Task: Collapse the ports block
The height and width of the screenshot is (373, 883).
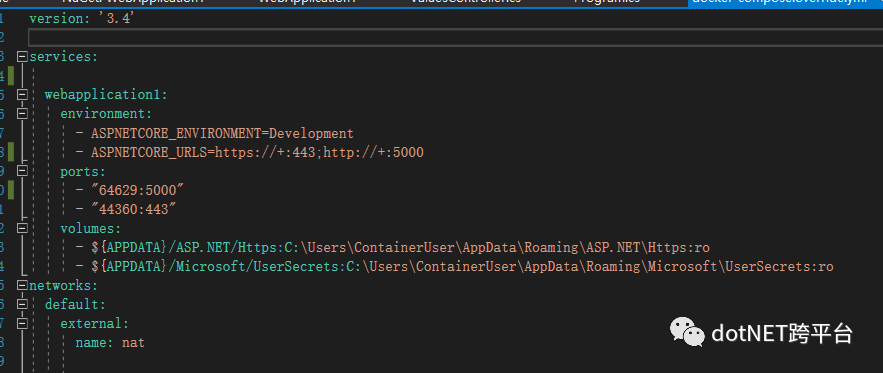Action: 23,171
